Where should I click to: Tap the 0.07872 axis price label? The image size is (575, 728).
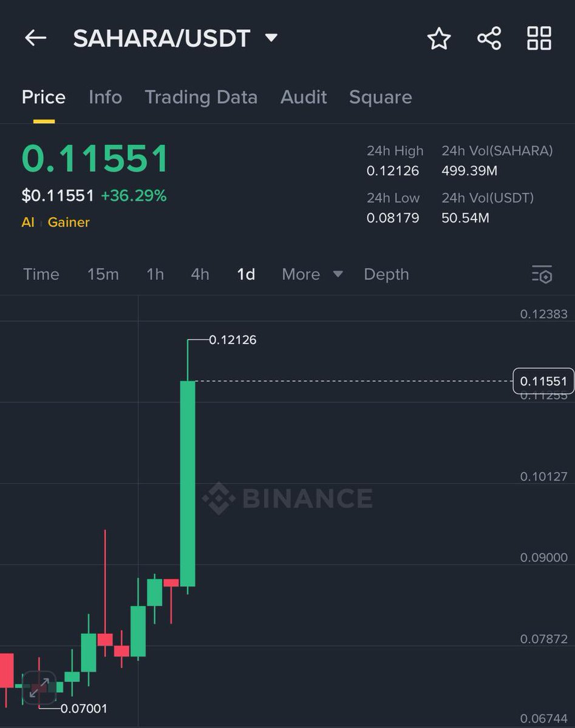click(544, 639)
